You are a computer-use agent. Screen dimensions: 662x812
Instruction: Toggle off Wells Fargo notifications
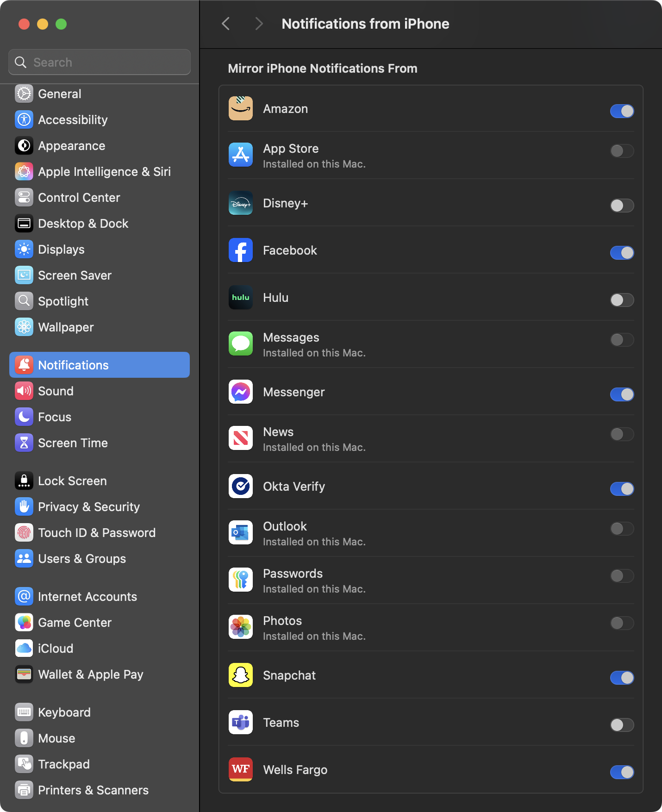(x=622, y=772)
